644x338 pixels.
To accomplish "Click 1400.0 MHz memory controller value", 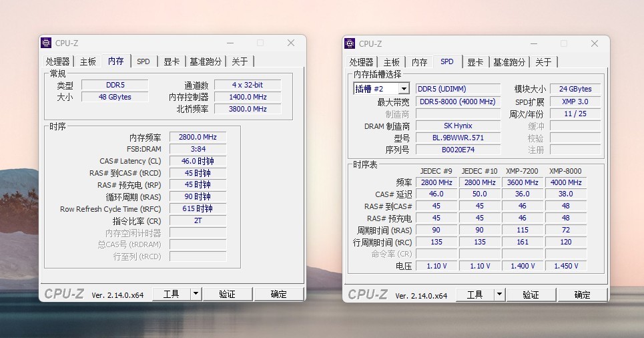I will pyautogui.click(x=248, y=97).
